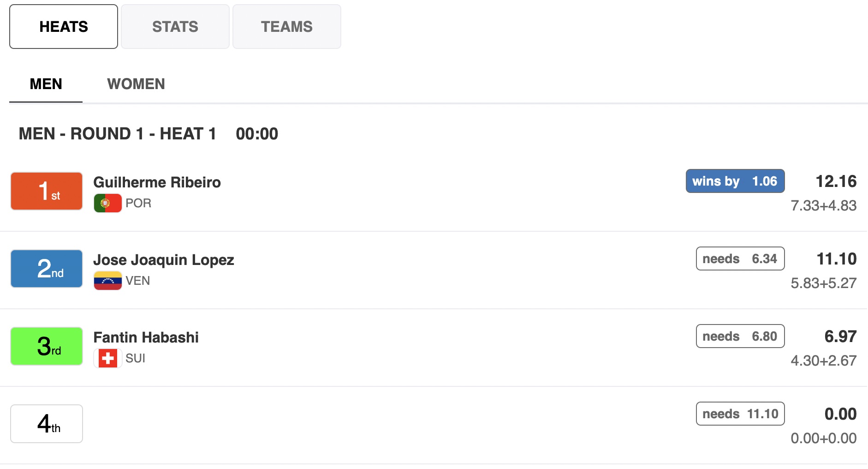Open Jose Joaquin Lopez's athlete name

pyautogui.click(x=164, y=260)
